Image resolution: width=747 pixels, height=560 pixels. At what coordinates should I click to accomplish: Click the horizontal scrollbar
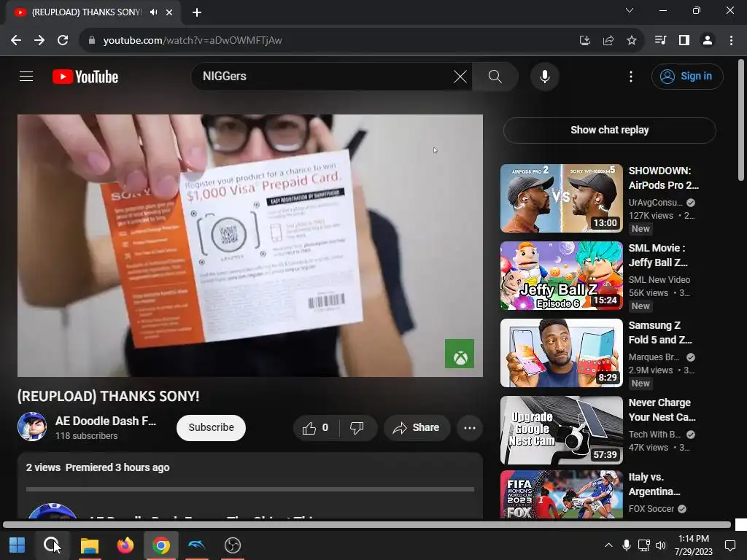click(x=367, y=525)
